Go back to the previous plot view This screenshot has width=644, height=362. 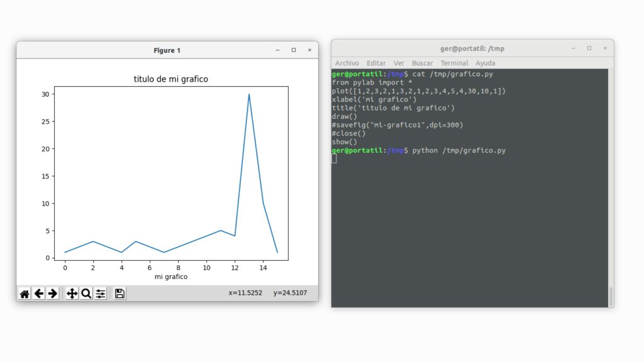point(39,293)
